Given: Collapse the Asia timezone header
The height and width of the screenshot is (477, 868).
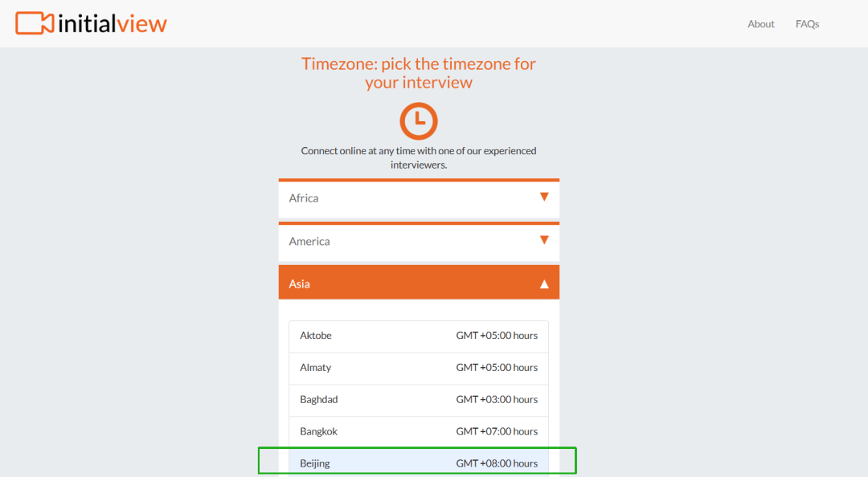Looking at the screenshot, I should [419, 282].
